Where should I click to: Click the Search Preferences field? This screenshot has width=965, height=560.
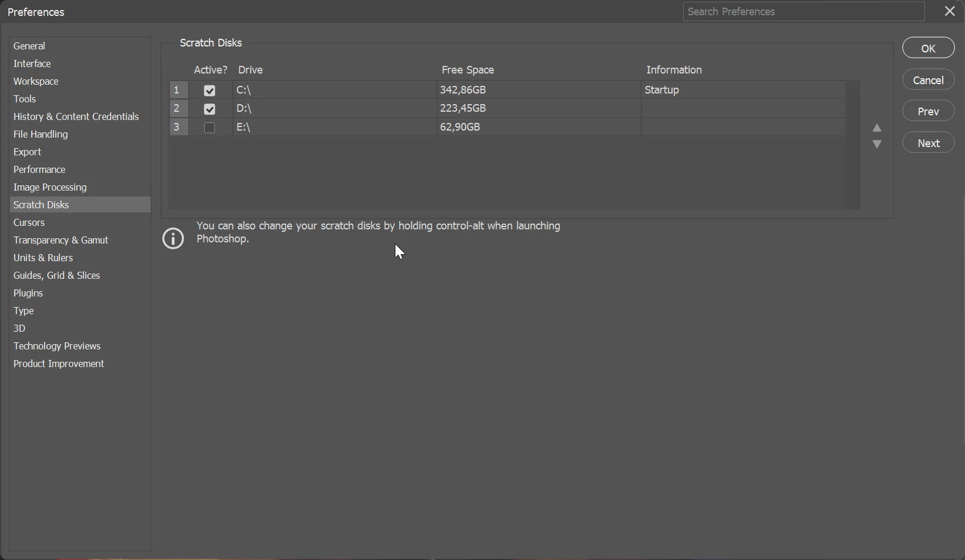coord(804,11)
